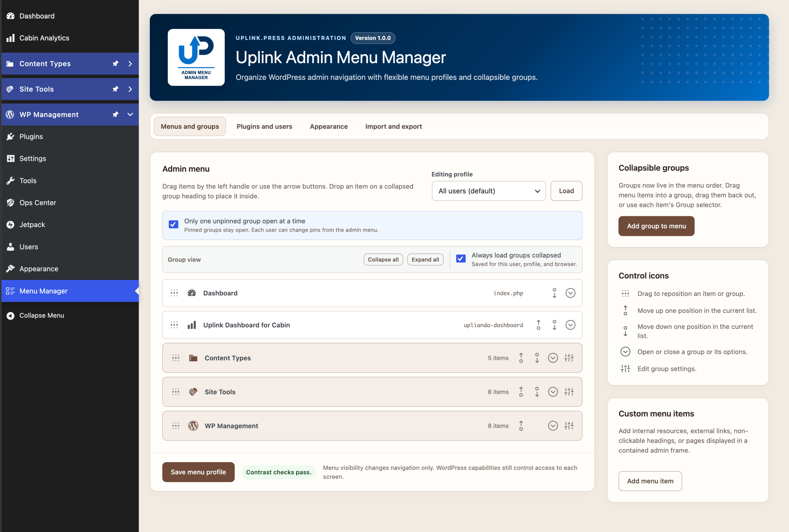Move the Site Tools group up

pyautogui.click(x=521, y=392)
